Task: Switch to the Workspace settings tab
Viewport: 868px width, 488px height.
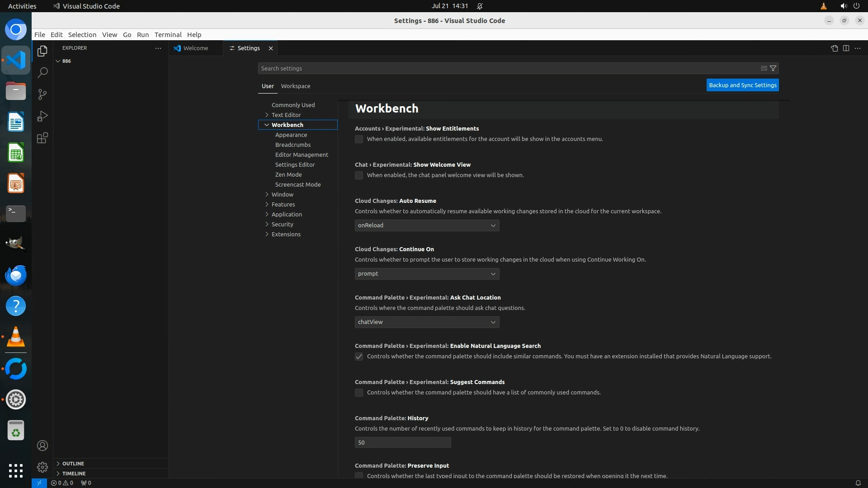Action: [295, 86]
